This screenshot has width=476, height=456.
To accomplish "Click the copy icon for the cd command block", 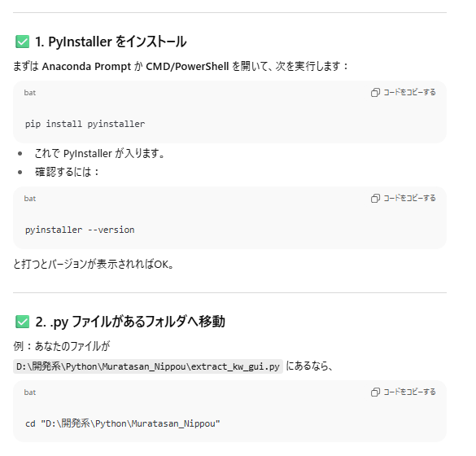I will pos(375,392).
